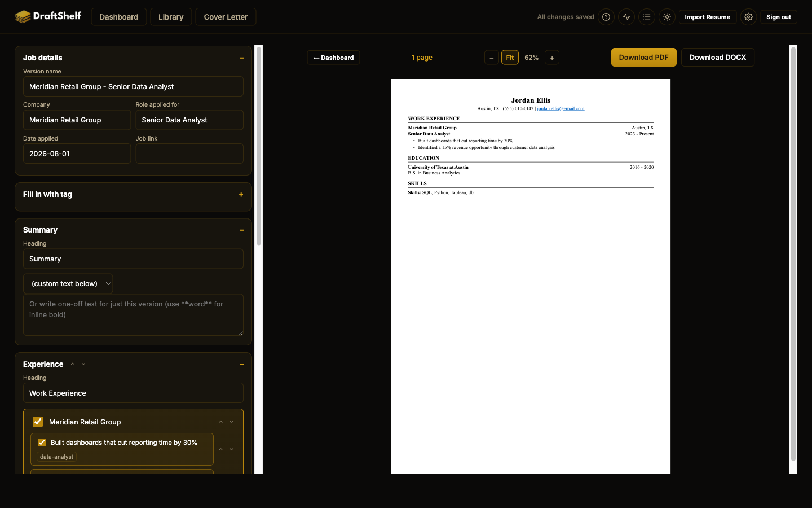Download the resume as PDF

pos(644,57)
